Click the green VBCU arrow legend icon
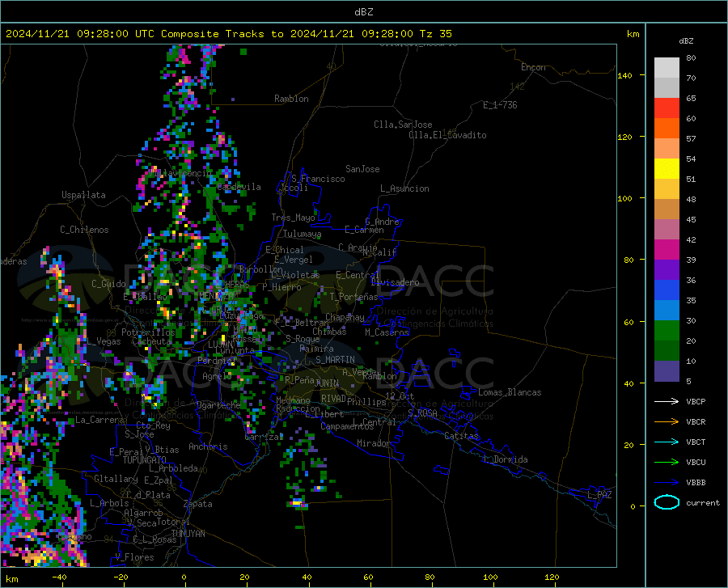Screen dimensions: 728x588 [667, 463]
